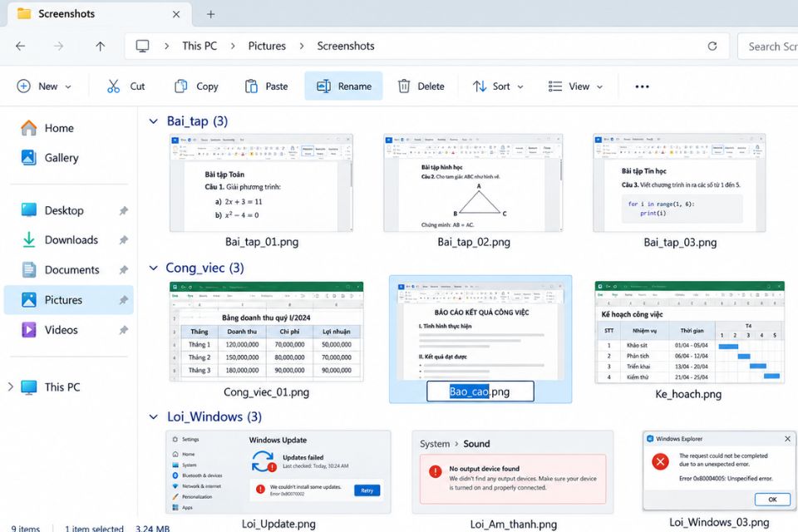This screenshot has height=532, width=798.
Task: Click the Cut scissors button
Action: 126,86
